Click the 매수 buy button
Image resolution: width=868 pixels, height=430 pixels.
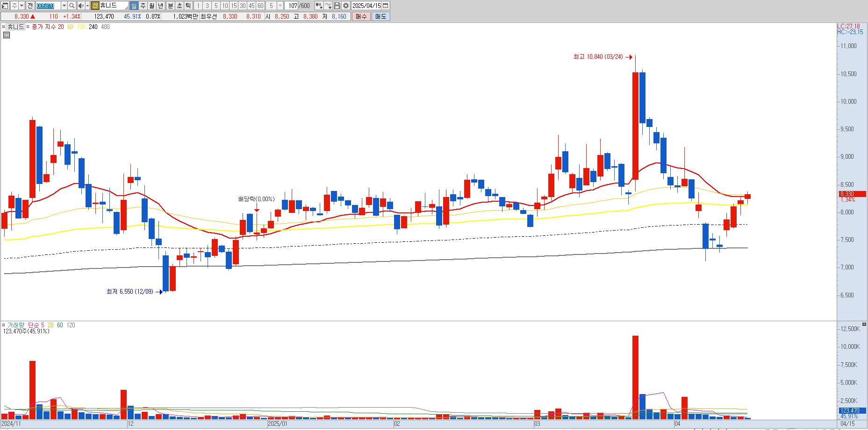coord(361,16)
